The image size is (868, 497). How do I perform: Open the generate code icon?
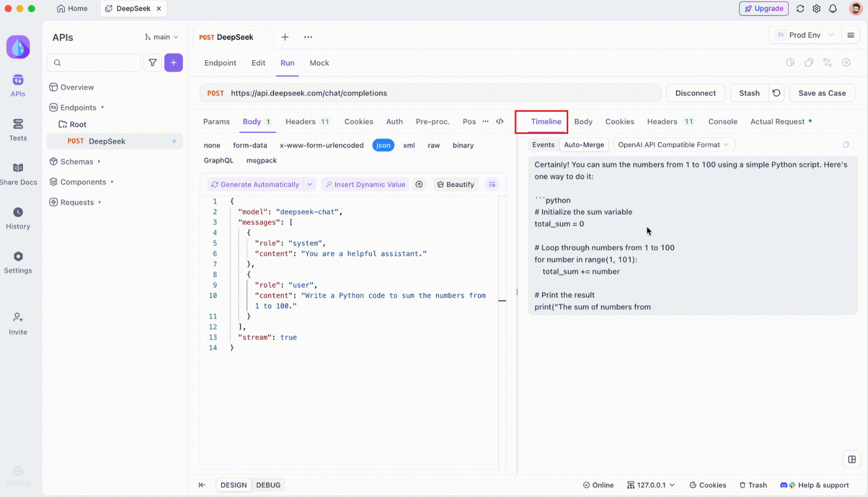point(500,121)
